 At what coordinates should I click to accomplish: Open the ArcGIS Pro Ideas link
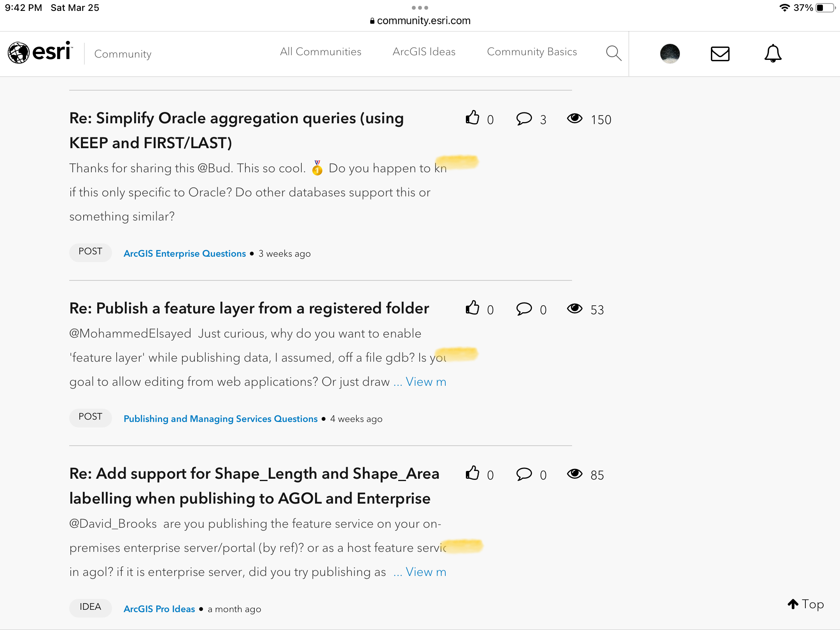tap(159, 609)
